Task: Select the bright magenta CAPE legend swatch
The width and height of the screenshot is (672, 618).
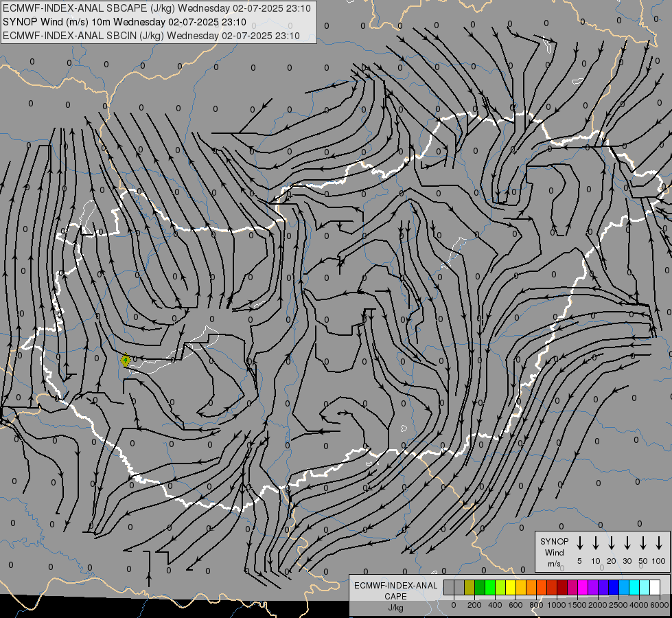Action: [583, 587]
